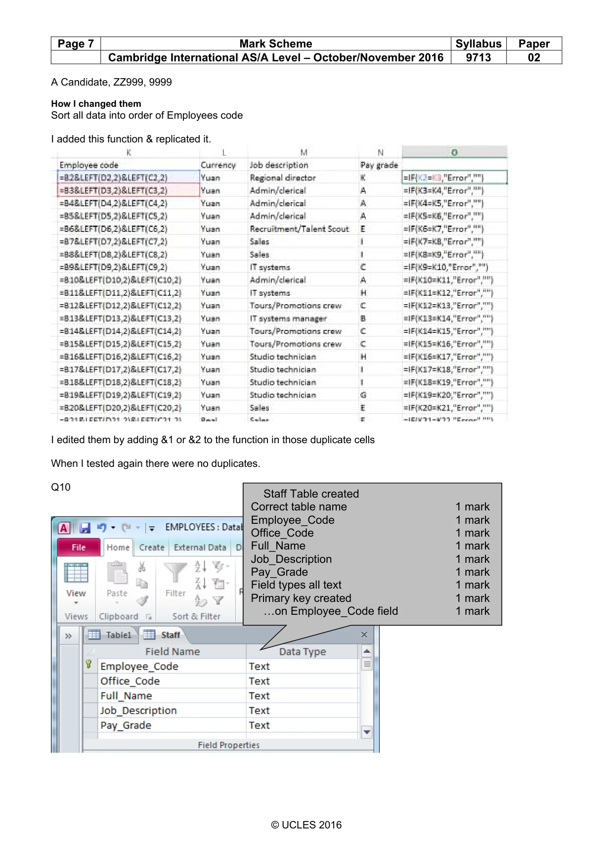Click the IT systems manager job cell
Screen dimensions: 613x868
tap(304, 319)
